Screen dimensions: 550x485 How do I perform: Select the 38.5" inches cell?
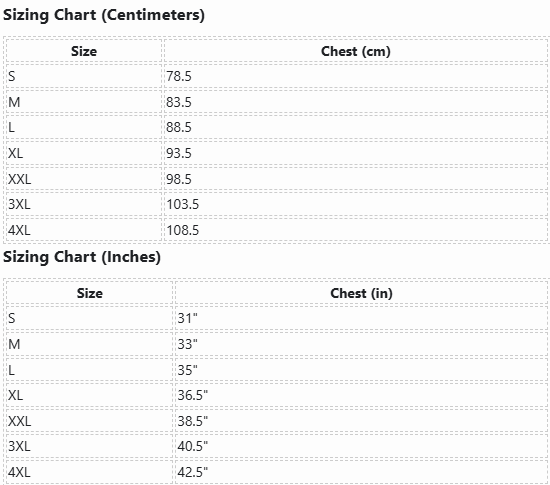coord(361,421)
